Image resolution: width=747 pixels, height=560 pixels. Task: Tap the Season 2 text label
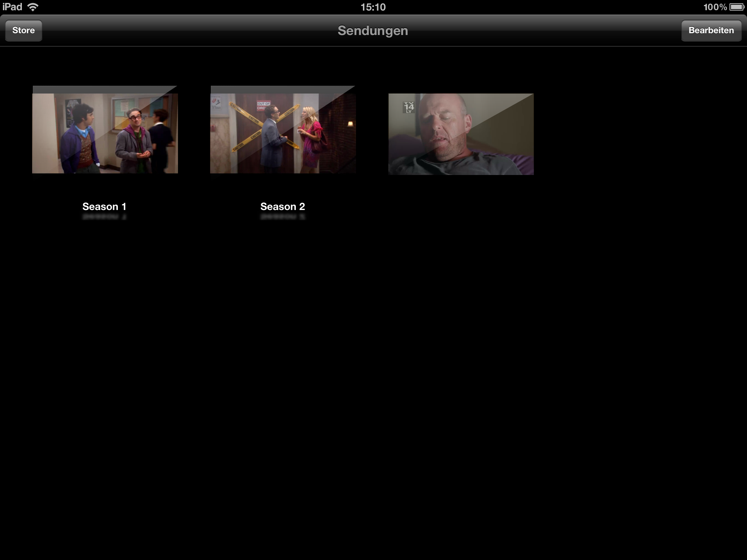(282, 206)
